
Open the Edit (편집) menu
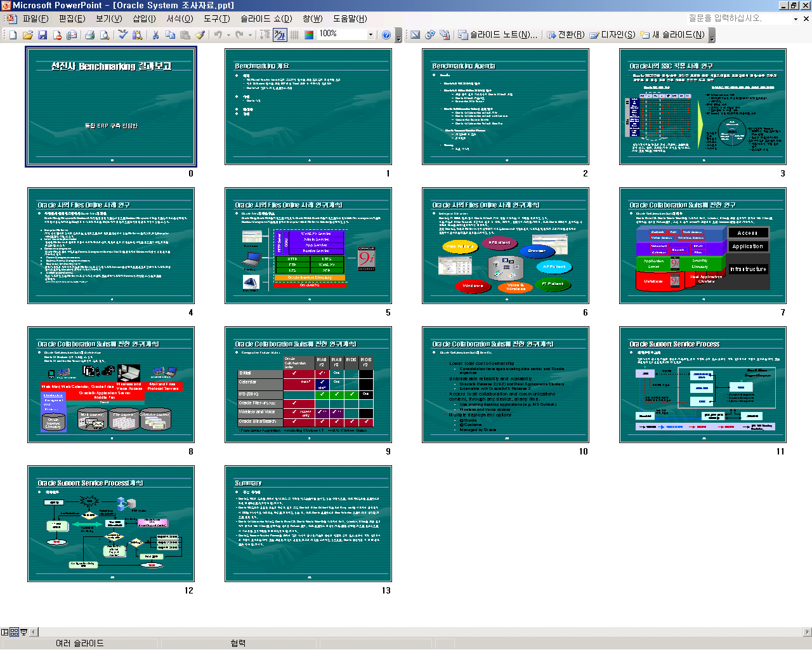(72, 19)
